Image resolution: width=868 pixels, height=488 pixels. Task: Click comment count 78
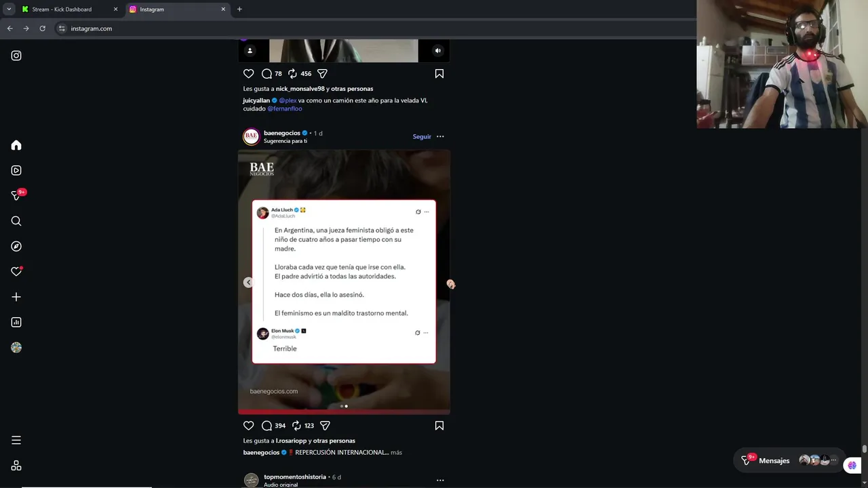[x=278, y=74]
